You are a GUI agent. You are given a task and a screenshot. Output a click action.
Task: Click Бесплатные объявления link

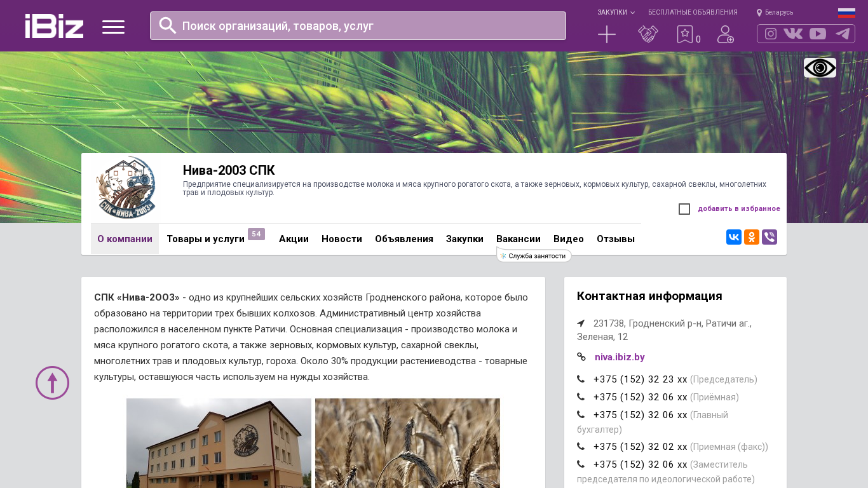693,13
